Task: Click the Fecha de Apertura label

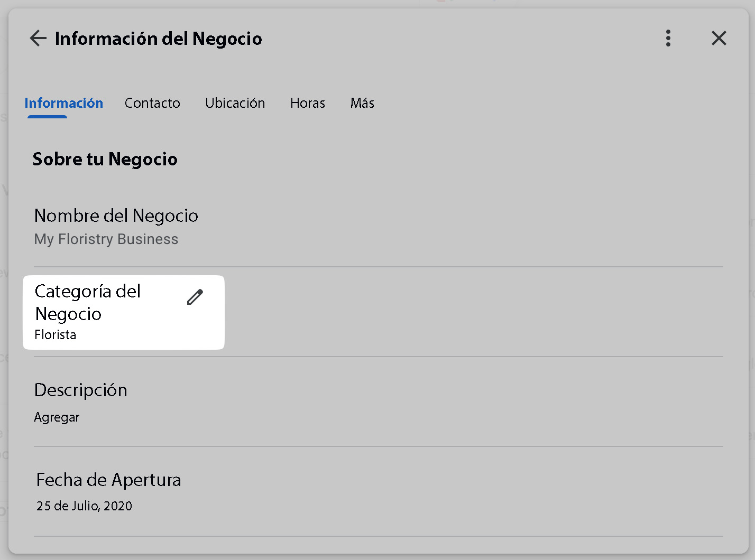Action: (x=109, y=480)
